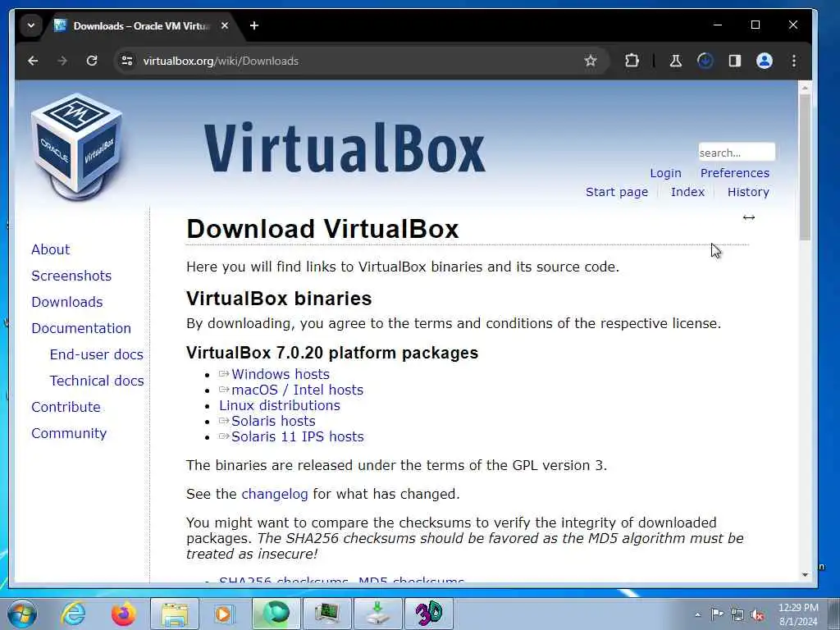Launch Firefox from the taskbar
840x630 pixels.
point(124,614)
